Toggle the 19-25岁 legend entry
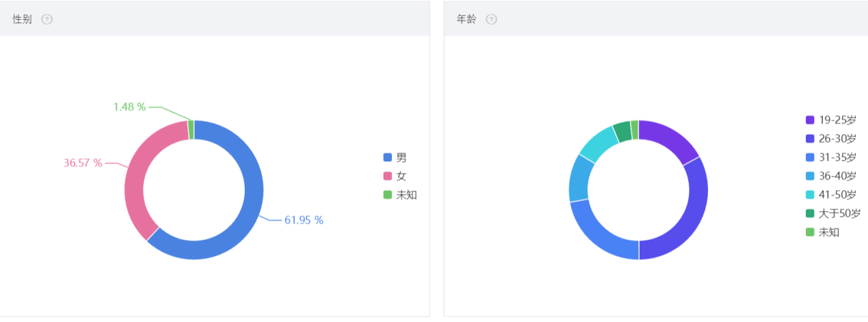This screenshot has height=322, width=868. pyautogui.click(x=831, y=120)
